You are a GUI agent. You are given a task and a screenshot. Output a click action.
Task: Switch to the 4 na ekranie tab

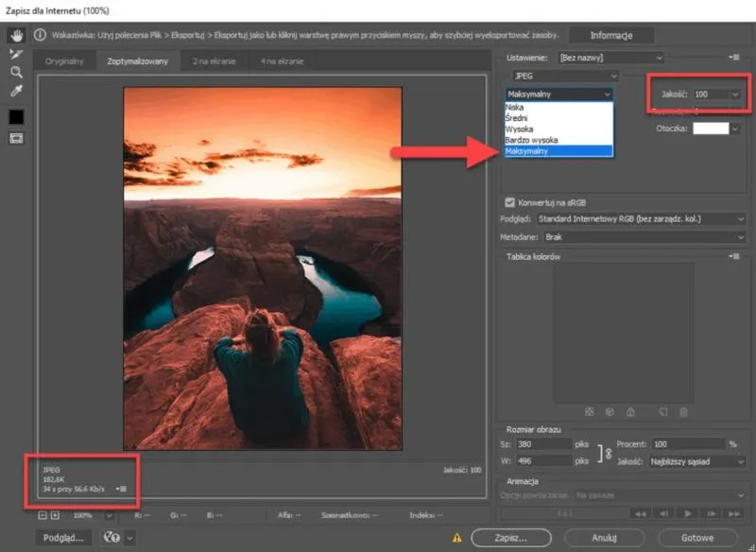[x=282, y=61]
